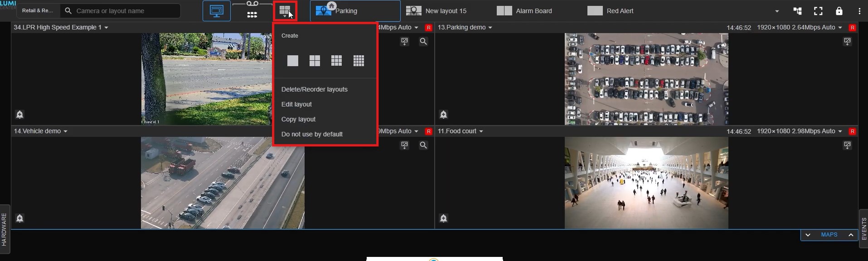Toggle the lock icon in top toolbar
The width and height of the screenshot is (868, 261).
(839, 11)
